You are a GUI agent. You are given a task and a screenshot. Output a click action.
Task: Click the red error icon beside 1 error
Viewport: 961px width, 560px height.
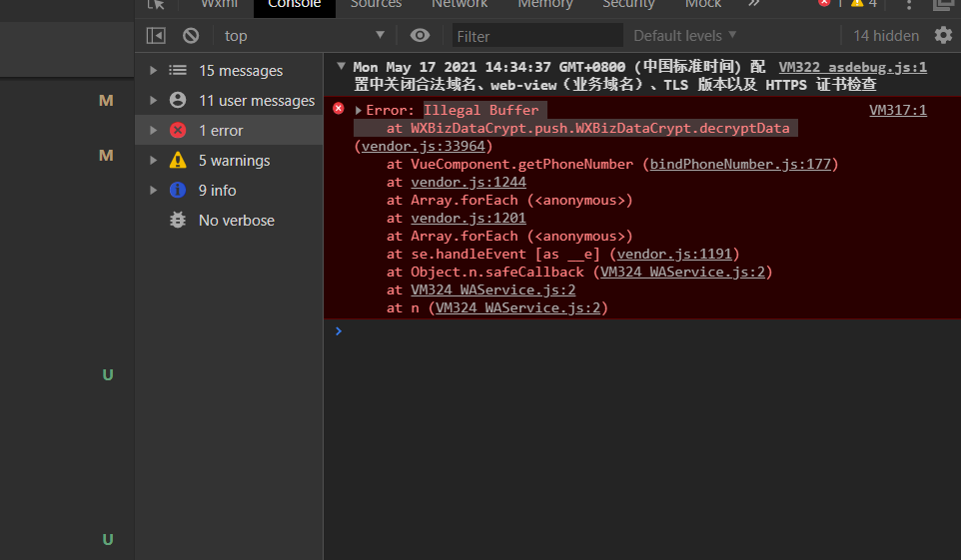pos(178,130)
